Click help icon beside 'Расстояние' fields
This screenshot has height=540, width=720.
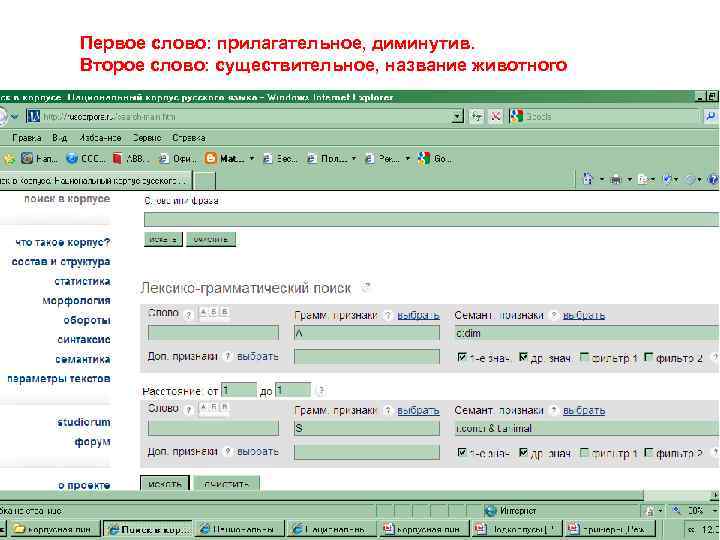tap(321, 391)
